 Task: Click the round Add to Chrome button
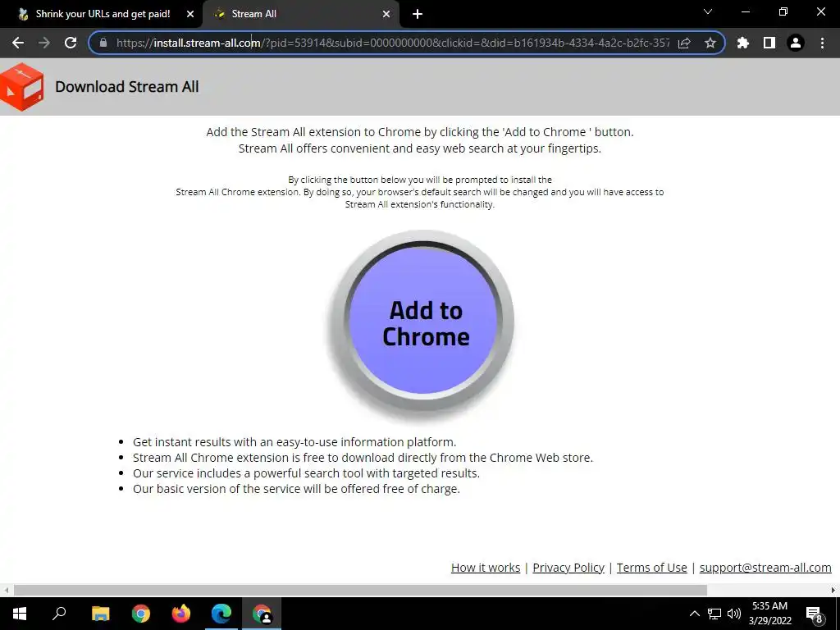(421, 323)
